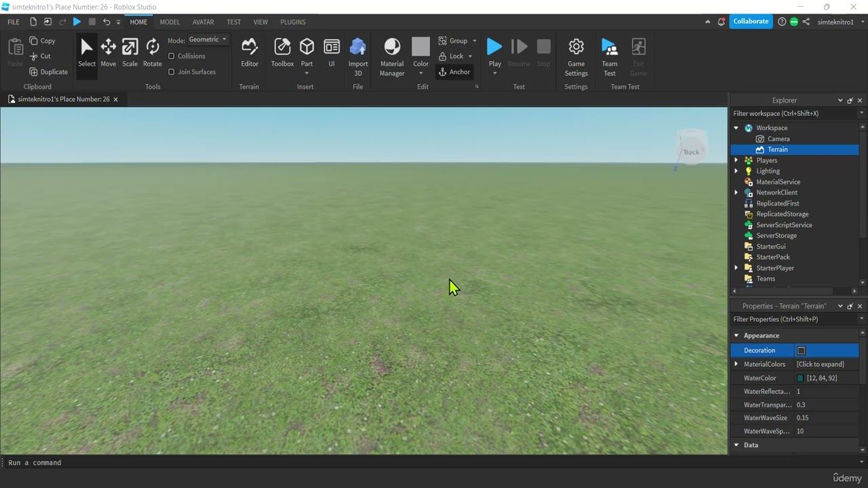The width and height of the screenshot is (868, 488).
Task: Launch Import 3D
Action: (358, 57)
